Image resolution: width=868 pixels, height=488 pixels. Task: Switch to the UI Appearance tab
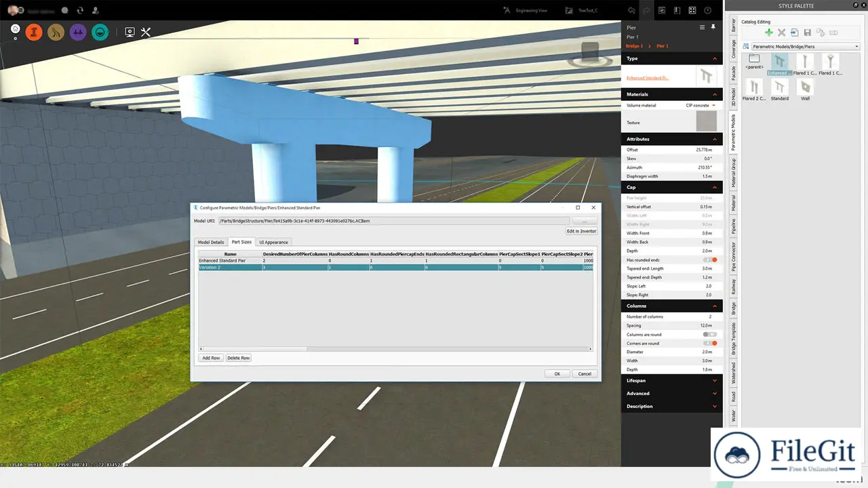(x=273, y=242)
